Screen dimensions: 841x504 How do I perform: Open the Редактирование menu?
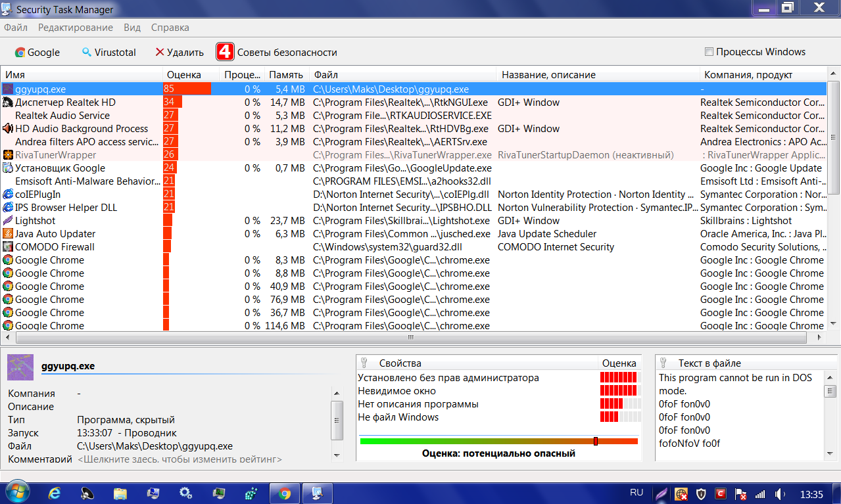76,28
